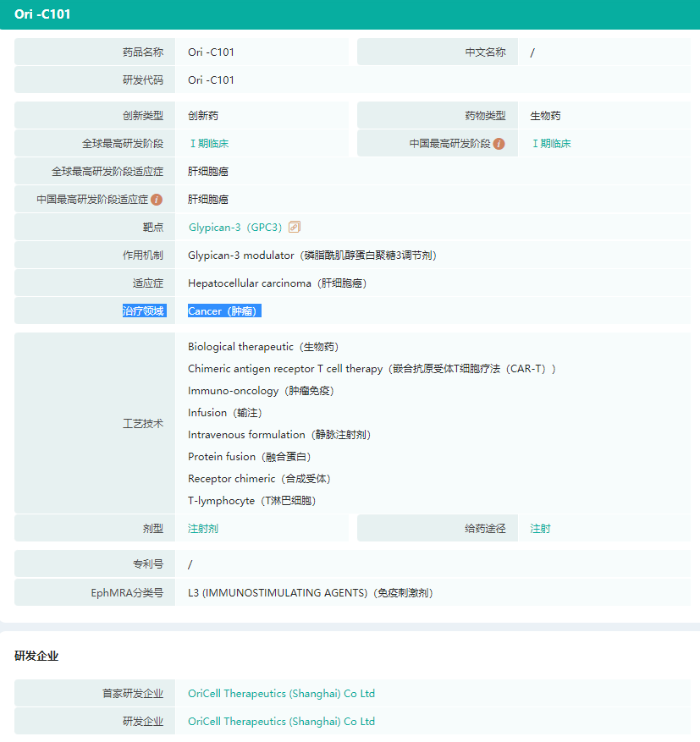Click the 药物类型 row label

coord(486,115)
